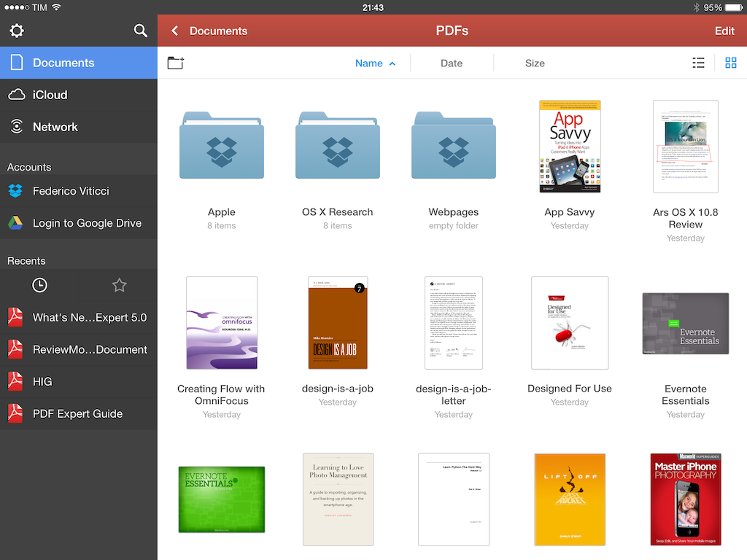Image resolution: width=747 pixels, height=560 pixels.
Task: Switch to list view layout
Action: (x=698, y=63)
